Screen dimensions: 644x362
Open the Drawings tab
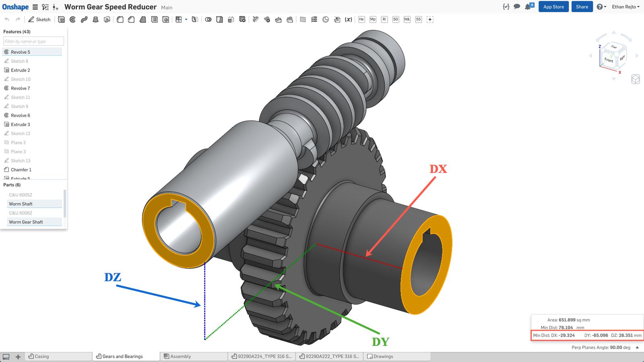tap(383, 356)
